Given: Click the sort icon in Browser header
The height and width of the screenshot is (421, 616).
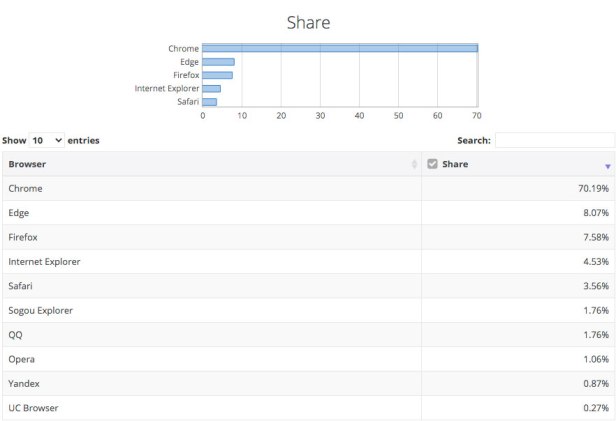Looking at the screenshot, I should click(x=414, y=164).
